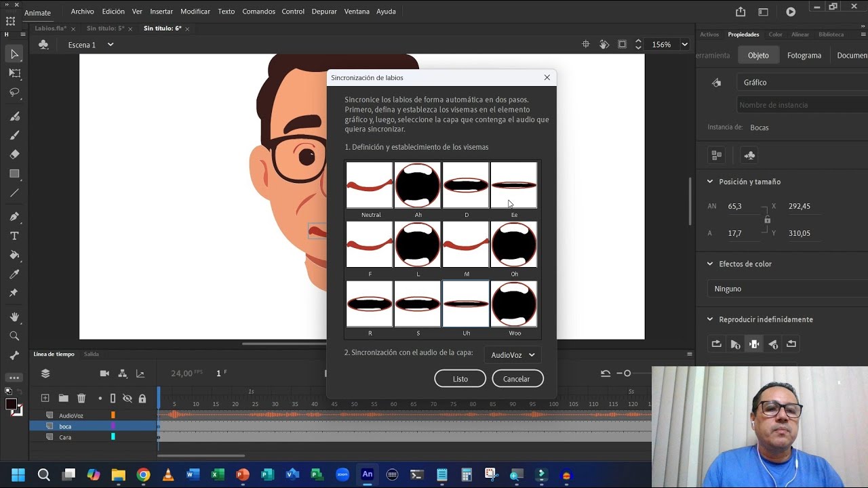Play the movie with top play button

click(791, 12)
